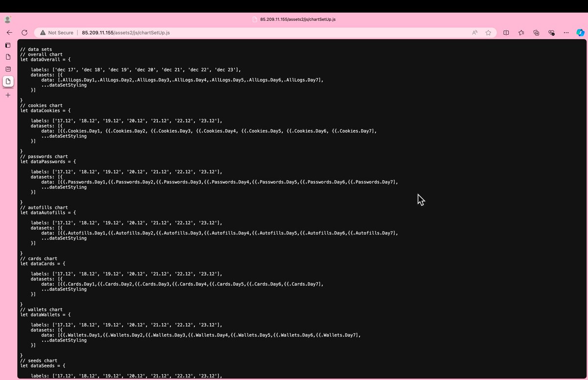Viewport: 588px width, 380px height.
Task: Open the Collections panel
Action: (536, 33)
